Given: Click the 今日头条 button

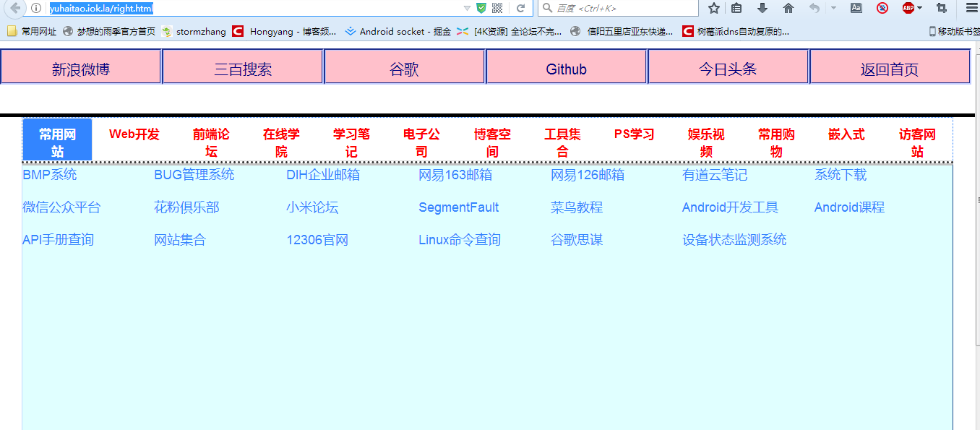Looking at the screenshot, I should coord(728,67).
